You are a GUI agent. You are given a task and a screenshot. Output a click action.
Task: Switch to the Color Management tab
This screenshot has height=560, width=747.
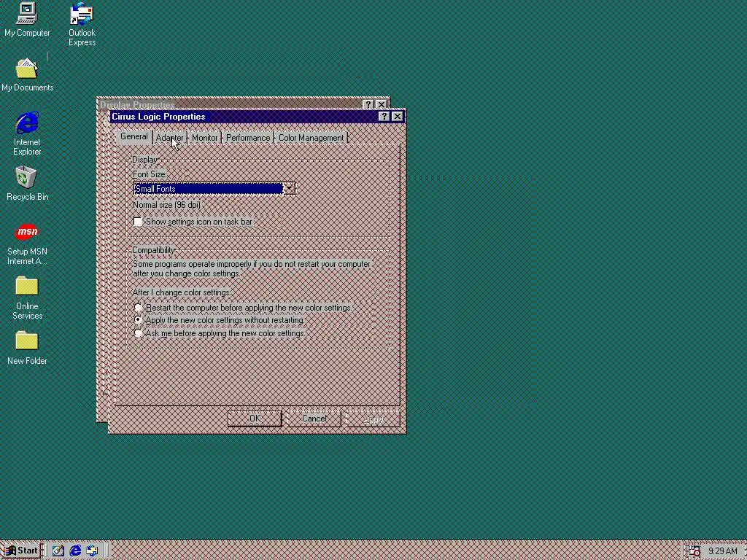click(311, 138)
